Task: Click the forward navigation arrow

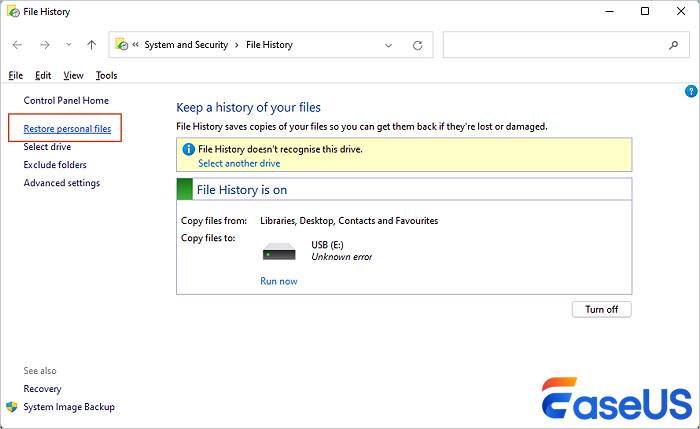Action: [43, 45]
